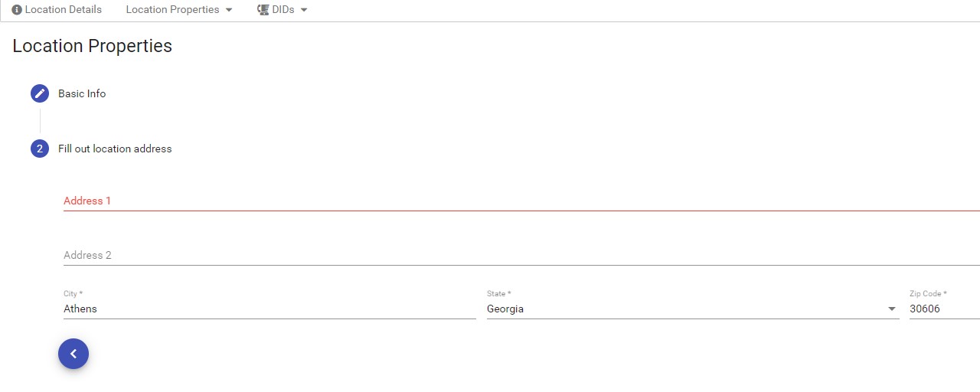Expand the caret next to Location Properties
This screenshot has height=392, width=980.
229,10
